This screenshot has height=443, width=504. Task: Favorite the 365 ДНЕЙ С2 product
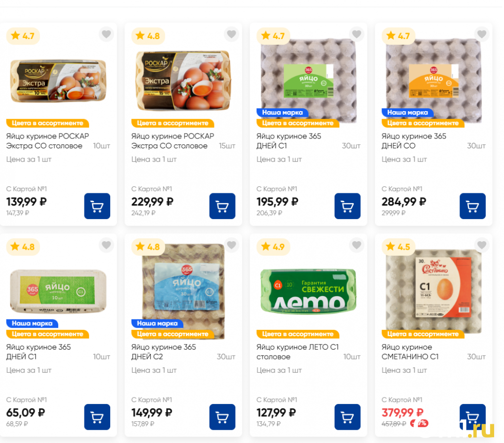pos(231,245)
